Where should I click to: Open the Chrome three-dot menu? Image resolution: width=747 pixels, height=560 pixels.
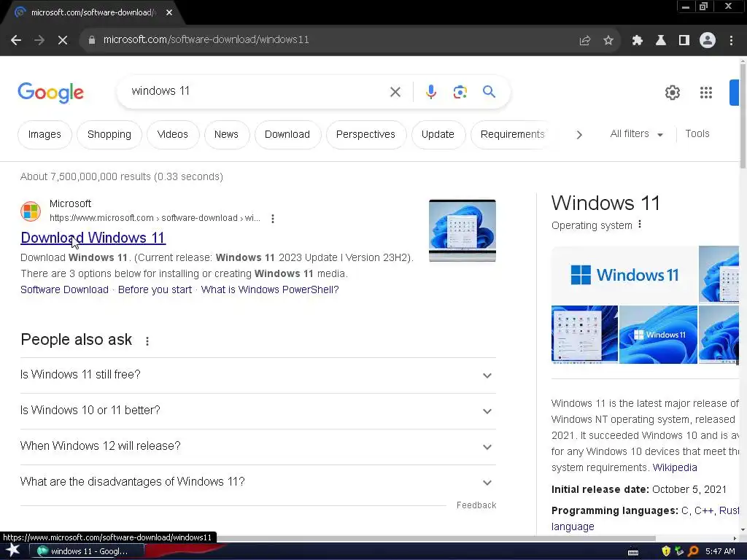[x=731, y=41]
